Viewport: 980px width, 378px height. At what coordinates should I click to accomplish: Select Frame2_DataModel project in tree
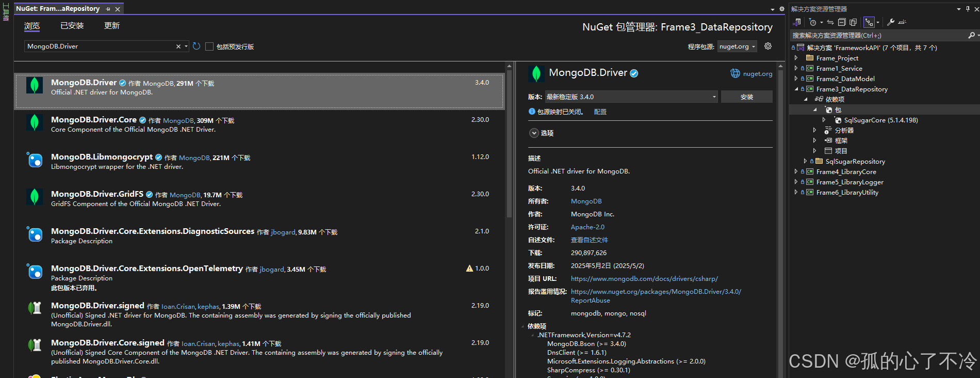[845, 78]
